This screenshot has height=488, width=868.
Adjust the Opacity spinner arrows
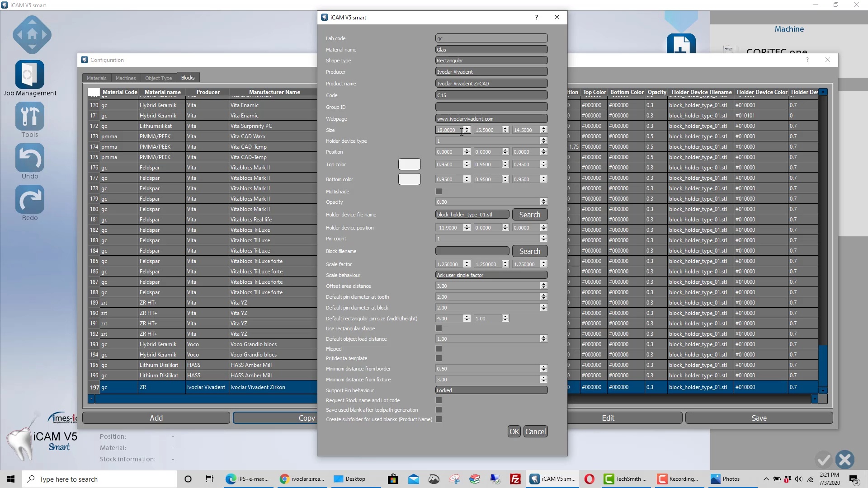tap(544, 202)
